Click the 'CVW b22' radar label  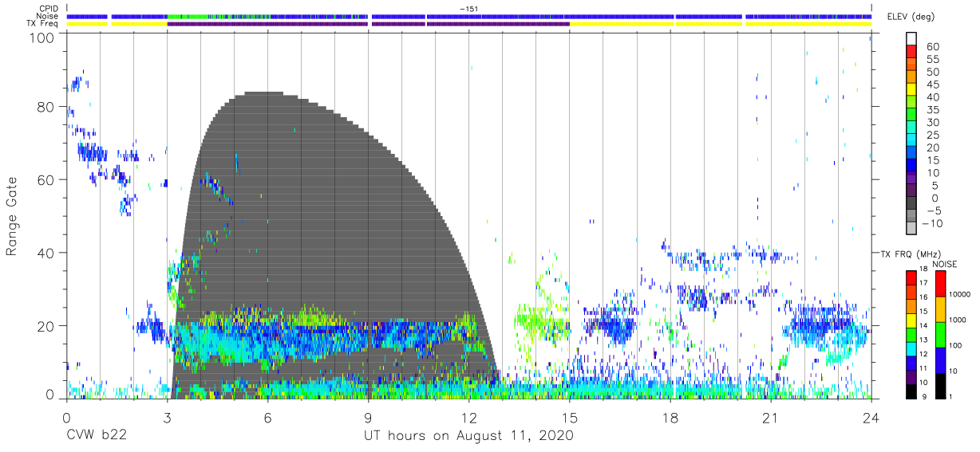tap(95, 436)
